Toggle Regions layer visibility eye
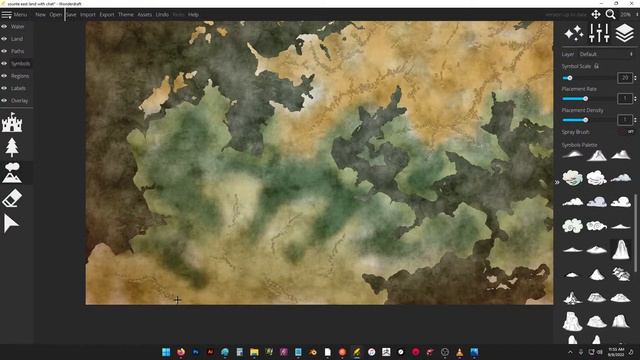Image resolution: width=640 pixels, height=360 pixels. pyautogui.click(x=4, y=76)
